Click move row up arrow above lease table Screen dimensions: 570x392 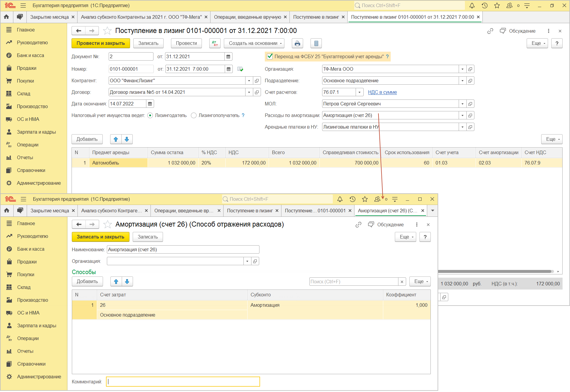click(x=116, y=139)
